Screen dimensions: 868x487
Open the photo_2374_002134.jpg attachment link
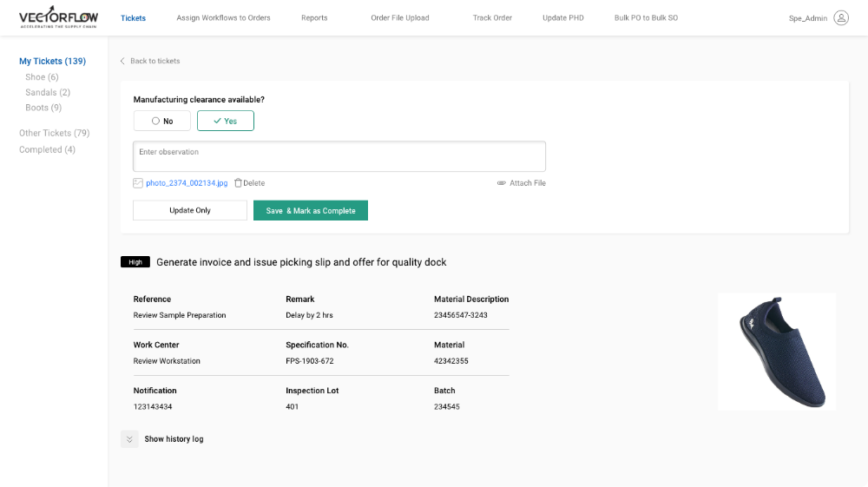187,183
